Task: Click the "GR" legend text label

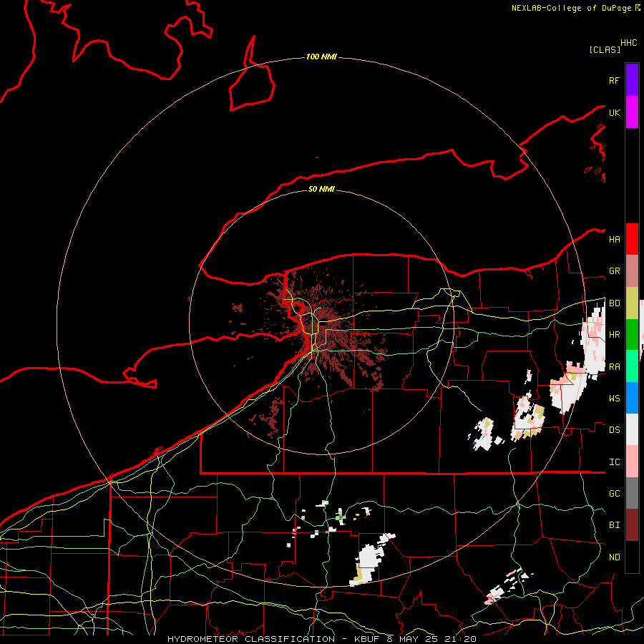Action: tap(614, 271)
